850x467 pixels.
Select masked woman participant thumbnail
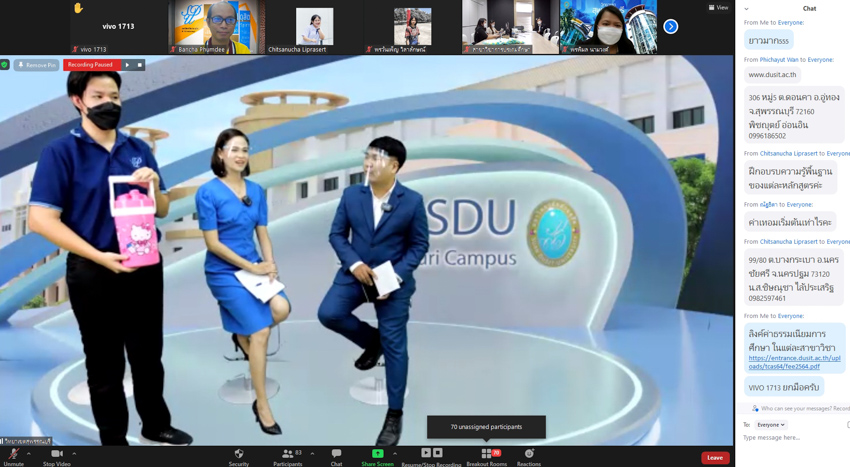click(x=608, y=27)
